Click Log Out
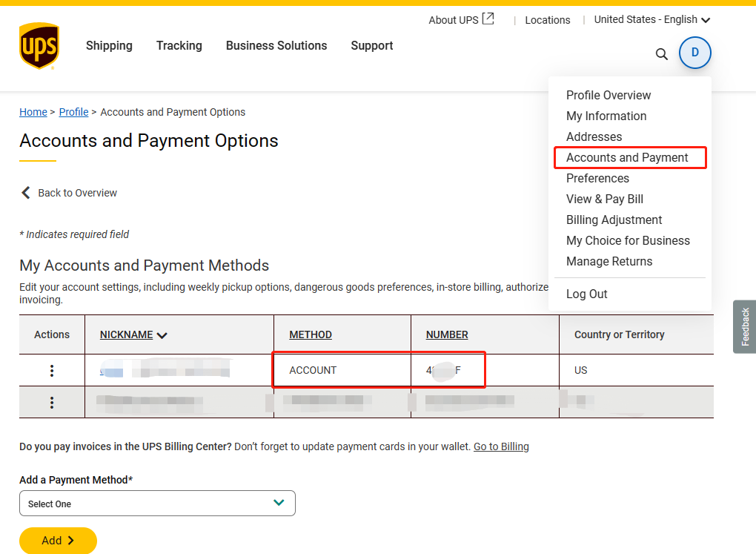The height and width of the screenshot is (554, 756). click(586, 294)
